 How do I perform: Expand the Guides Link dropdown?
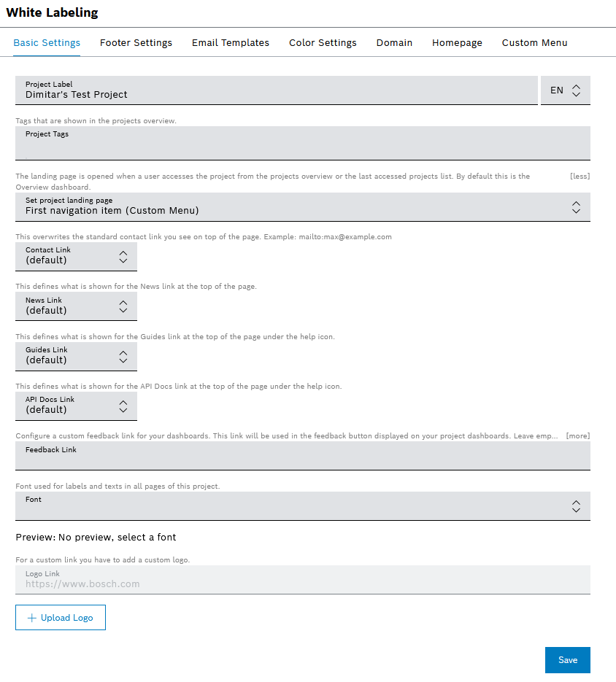[76, 356]
